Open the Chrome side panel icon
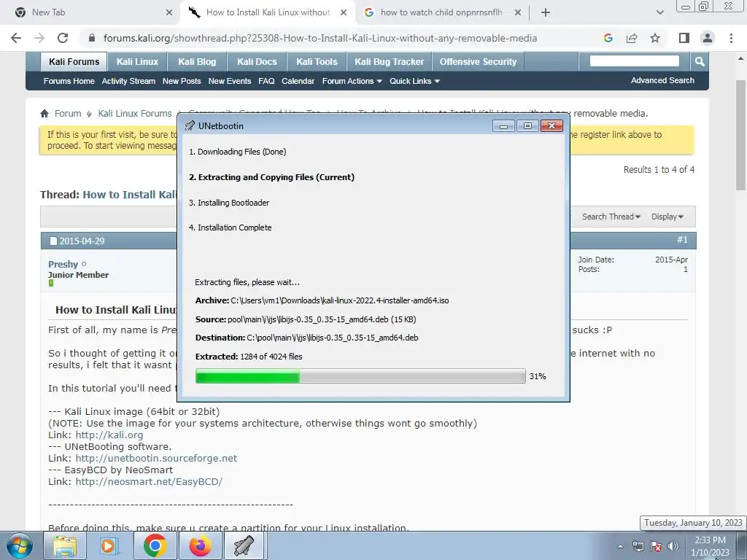Viewport: 747px width, 560px height. point(684,38)
